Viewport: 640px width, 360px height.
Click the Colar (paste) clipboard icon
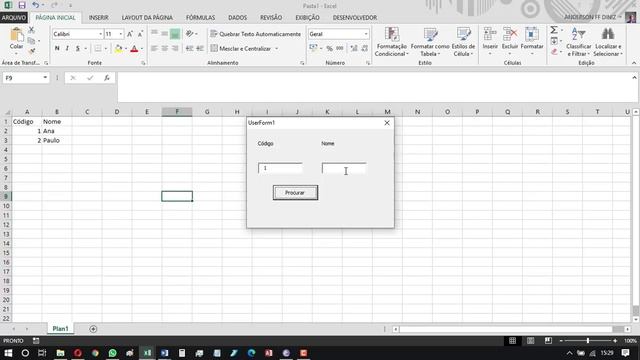click(x=16, y=34)
